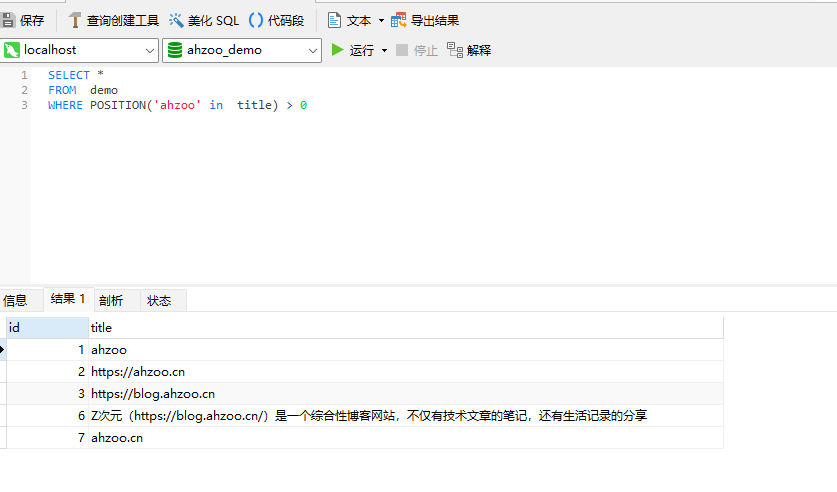Open the text dropdown arrow
The width and height of the screenshot is (837, 492).
[x=381, y=20]
